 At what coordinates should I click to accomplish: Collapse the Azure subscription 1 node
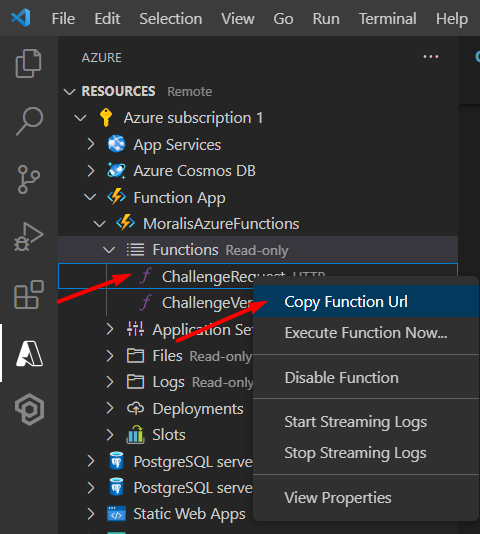tap(80, 118)
